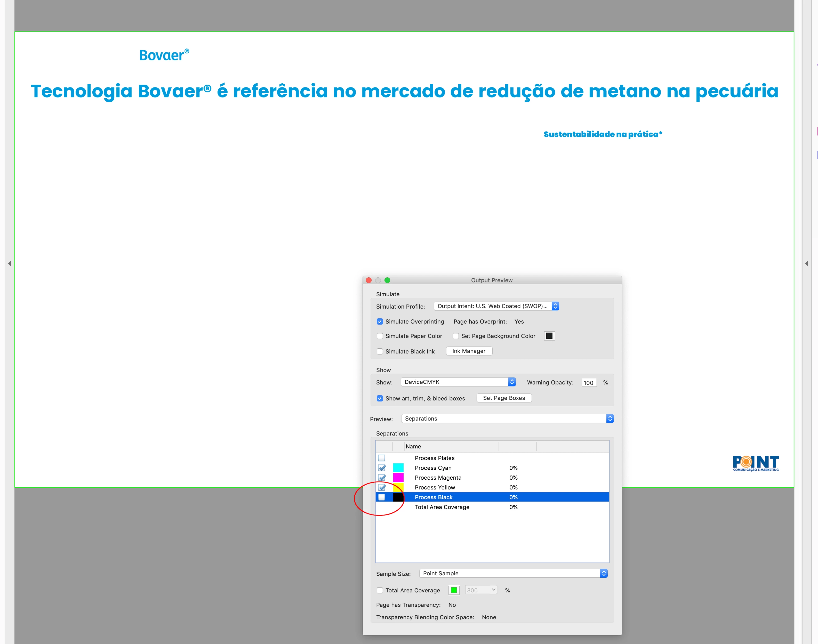Image resolution: width=818 pixels, height=644 pixels.
Task: Click the right pane expand arrow
Action: 806,263
